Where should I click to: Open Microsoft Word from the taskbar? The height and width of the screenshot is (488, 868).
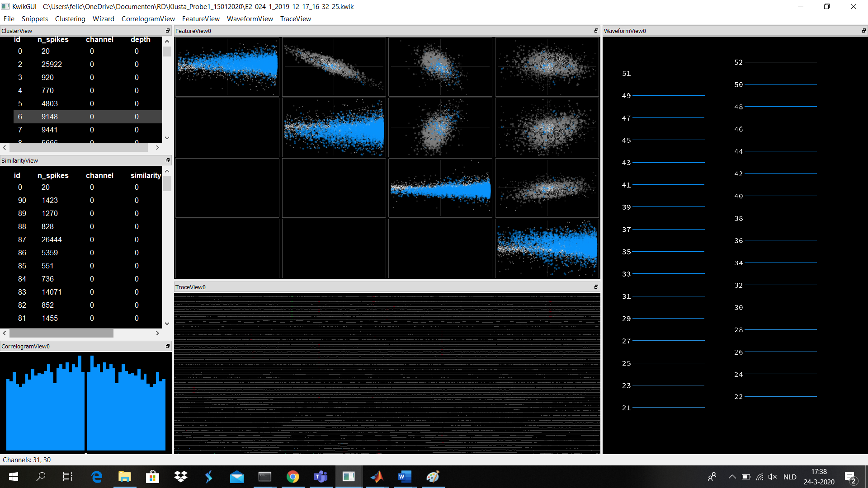coord(404,477)
